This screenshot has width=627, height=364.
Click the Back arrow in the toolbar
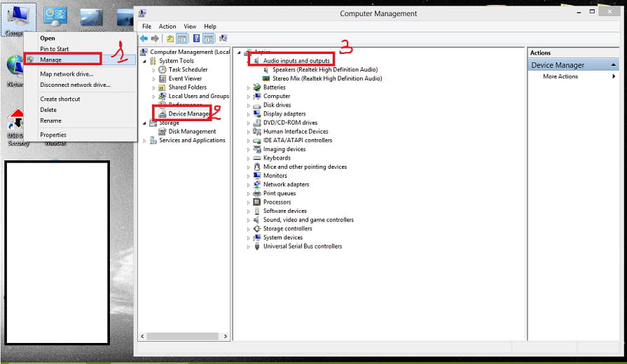144,38
